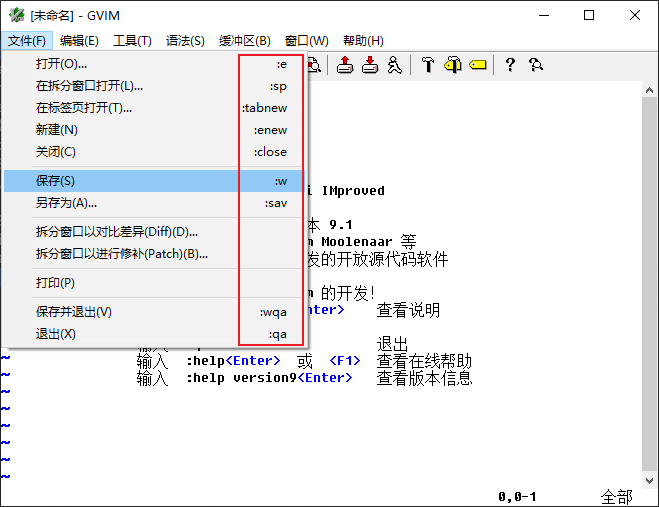Click 保存(S) to save the file
The height and width of the screenshot is (507, 659).
point(153,181)
